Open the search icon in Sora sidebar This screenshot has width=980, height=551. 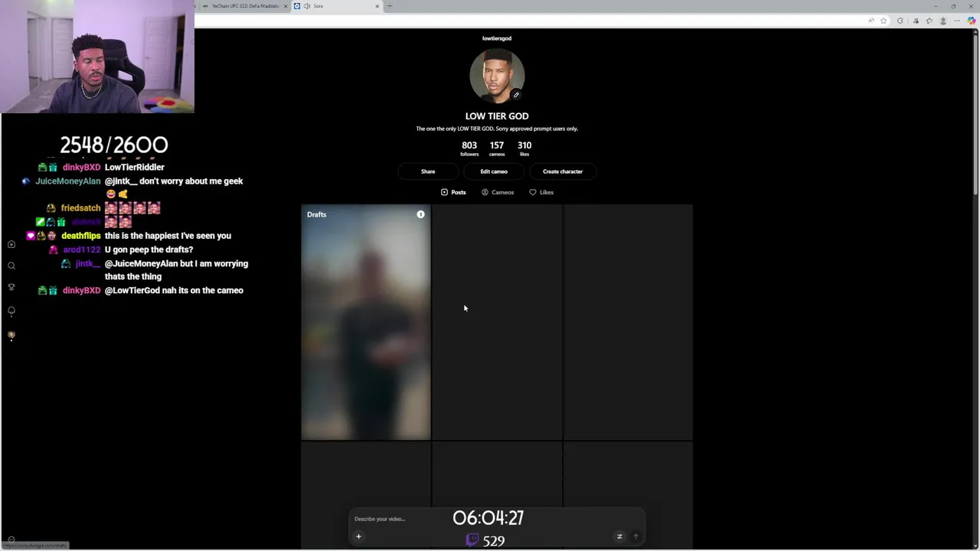11,266
